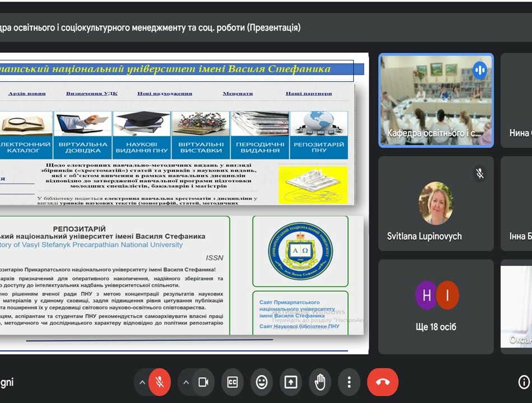The image size is (532, 403).
Task: Click the 'Наукові видання ПНУ' tile
Action: click(142, 135)
